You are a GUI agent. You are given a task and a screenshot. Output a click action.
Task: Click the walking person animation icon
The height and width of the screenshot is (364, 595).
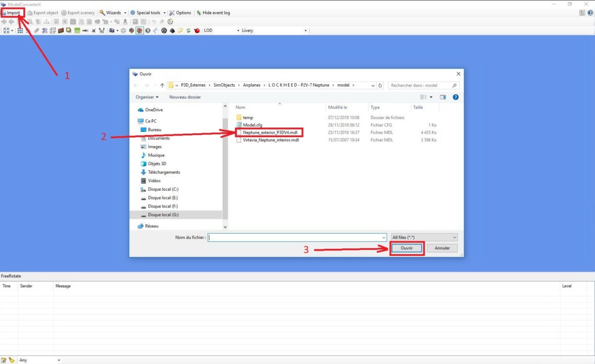coord(125,22)
